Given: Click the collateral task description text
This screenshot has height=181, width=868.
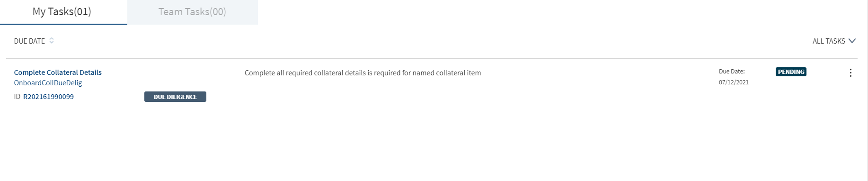Looking at the screenshot, I should click(363, 73).
